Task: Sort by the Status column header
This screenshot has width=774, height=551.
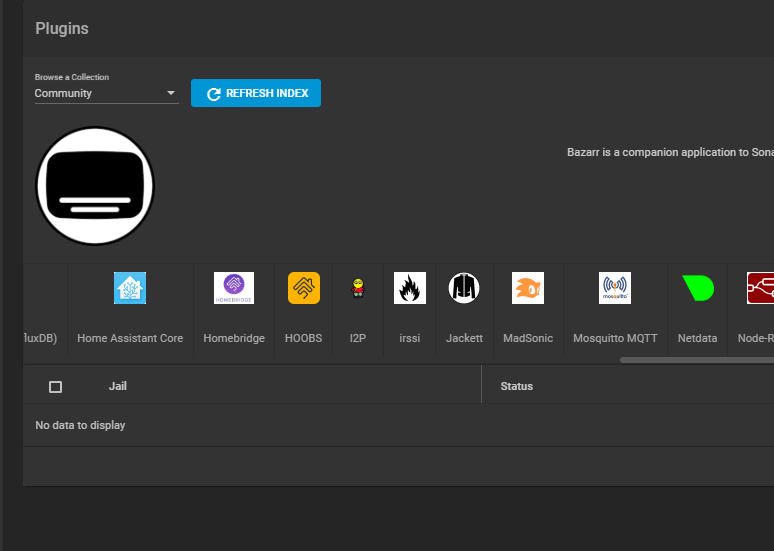Action: [516, 386]
